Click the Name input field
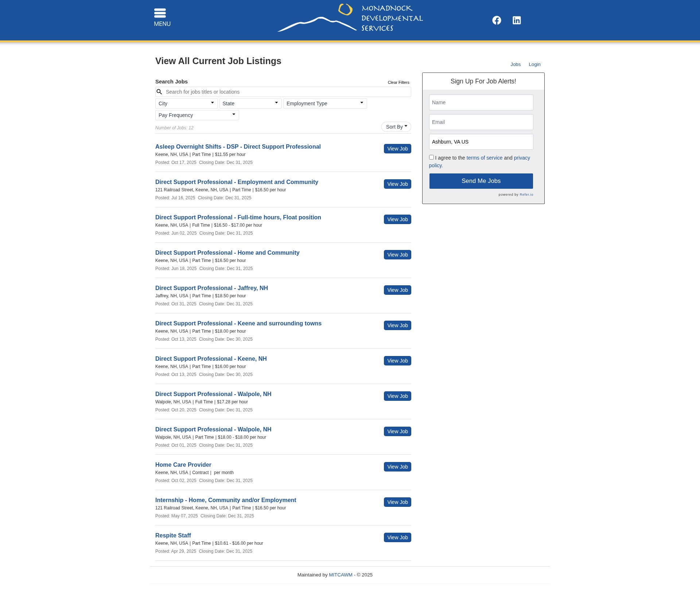The width and height of the screenshot is (700, 591). (481, 102)
